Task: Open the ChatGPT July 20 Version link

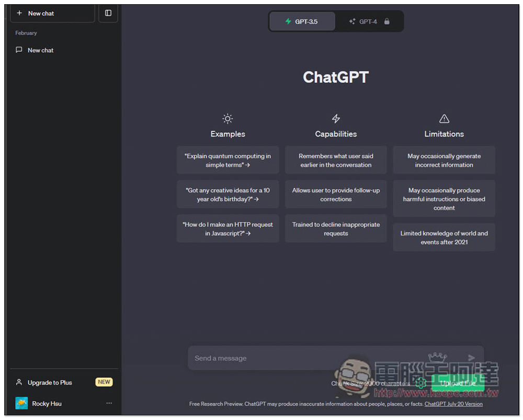Action: 453,404
